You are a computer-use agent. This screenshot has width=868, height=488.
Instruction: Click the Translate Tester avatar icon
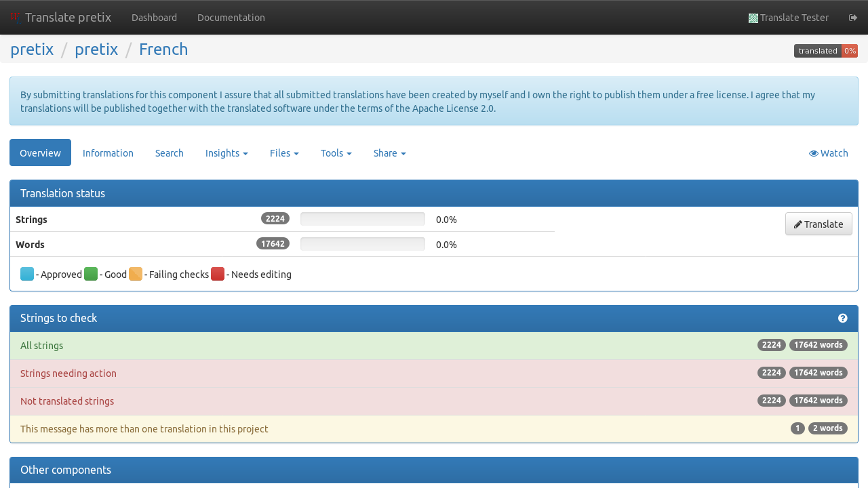tap(753, 18)
